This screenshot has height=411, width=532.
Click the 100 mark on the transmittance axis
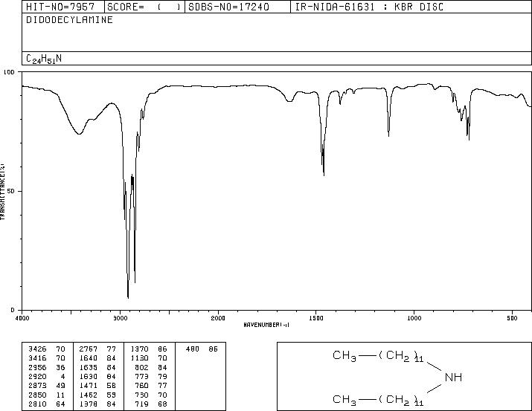coord(9,72)
